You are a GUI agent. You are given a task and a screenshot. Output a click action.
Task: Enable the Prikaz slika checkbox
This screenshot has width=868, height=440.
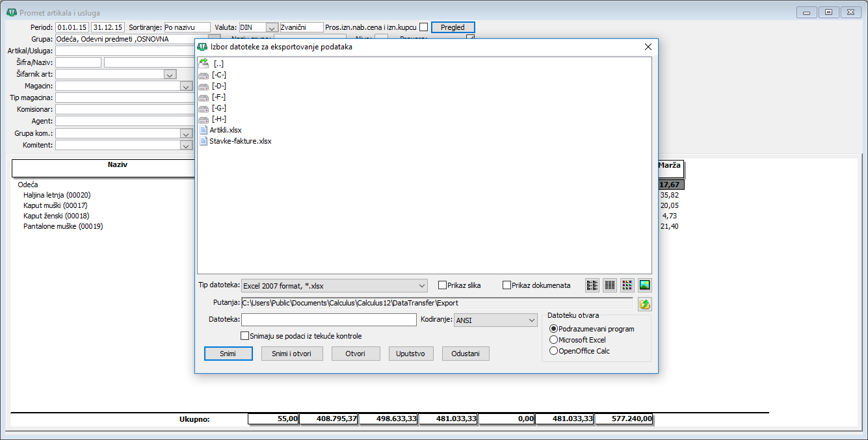(443, 285)
